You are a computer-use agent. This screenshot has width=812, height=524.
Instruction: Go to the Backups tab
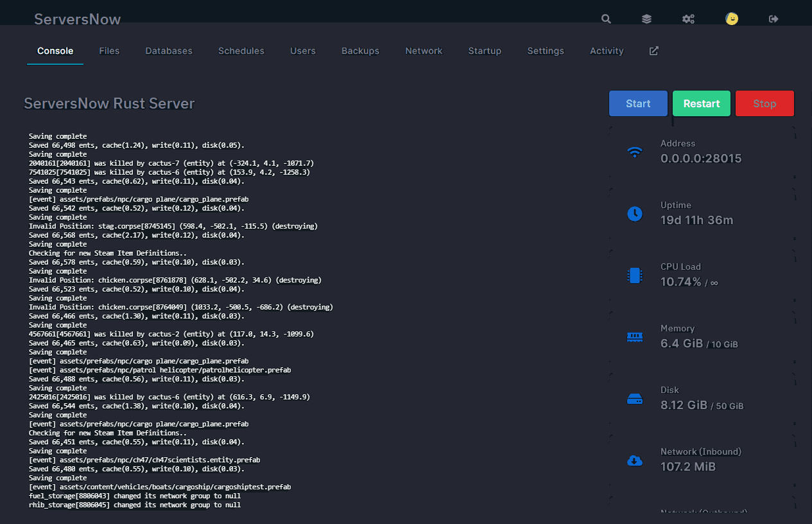coord(360,51)
